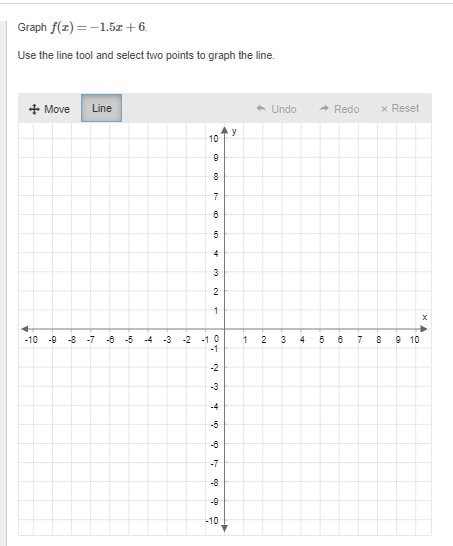Reset the graph with the Reset button

click(x=400, y=109)
